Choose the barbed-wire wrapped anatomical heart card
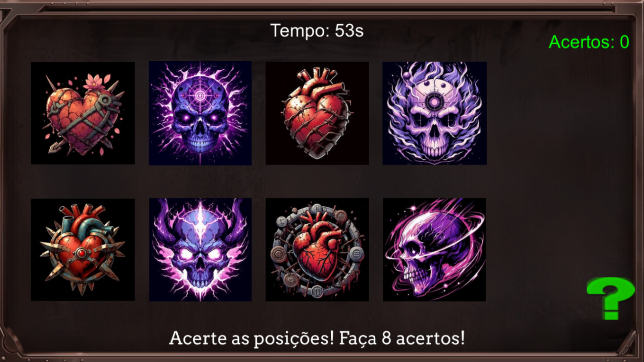Viewport: 644px width, 362px height. click(317, 113)
